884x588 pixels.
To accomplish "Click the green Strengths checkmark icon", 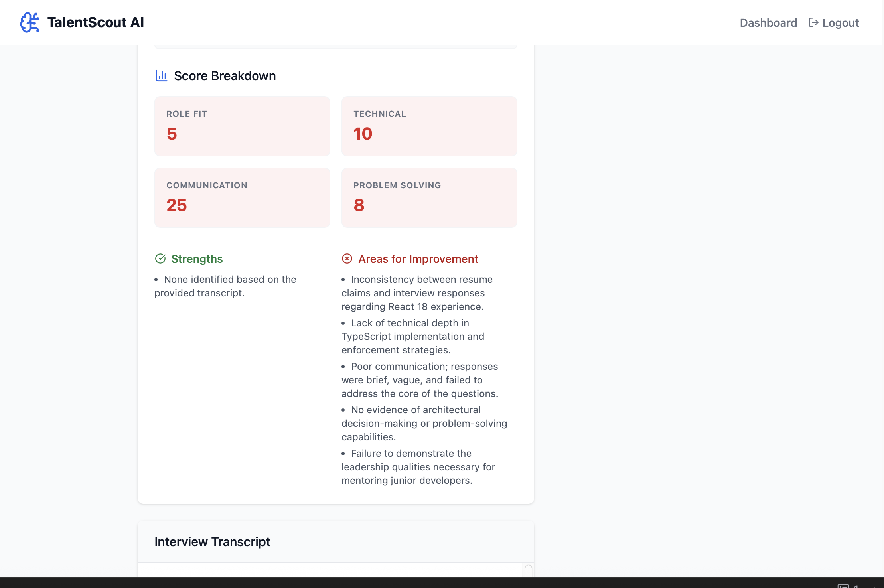I will click(160, 259).
